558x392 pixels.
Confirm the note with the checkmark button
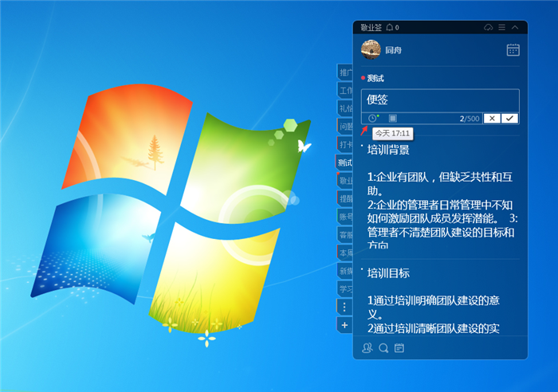tap(509, 118)
